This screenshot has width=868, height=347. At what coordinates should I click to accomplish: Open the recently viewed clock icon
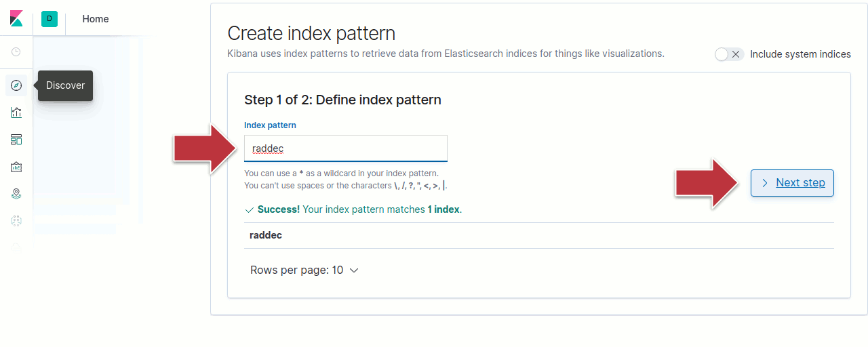(x=16, y=52)
